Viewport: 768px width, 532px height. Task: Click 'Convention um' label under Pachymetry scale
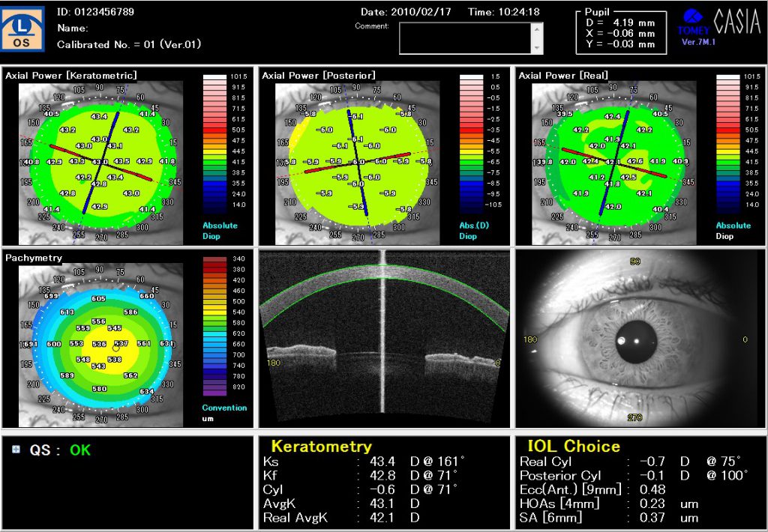[x=223, y=413]
